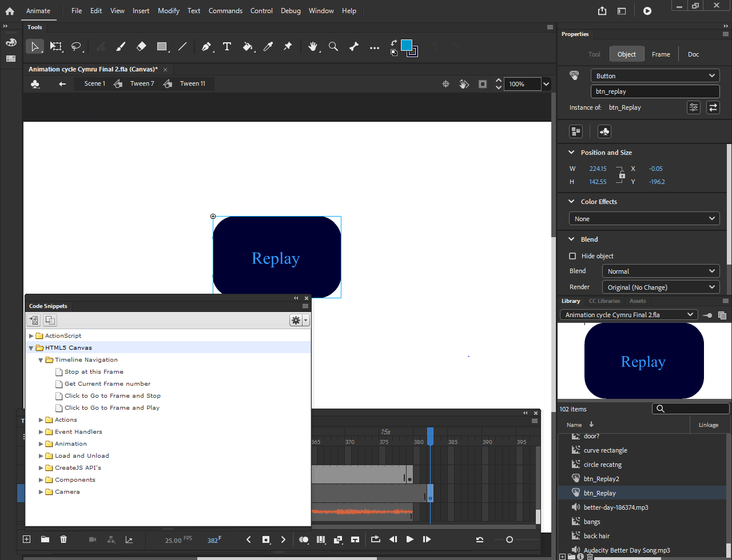Image resolution: width=732 pixels, height=560 pixels.
Task: Pick the Eyedropper tool
Action: pos(268,46)
